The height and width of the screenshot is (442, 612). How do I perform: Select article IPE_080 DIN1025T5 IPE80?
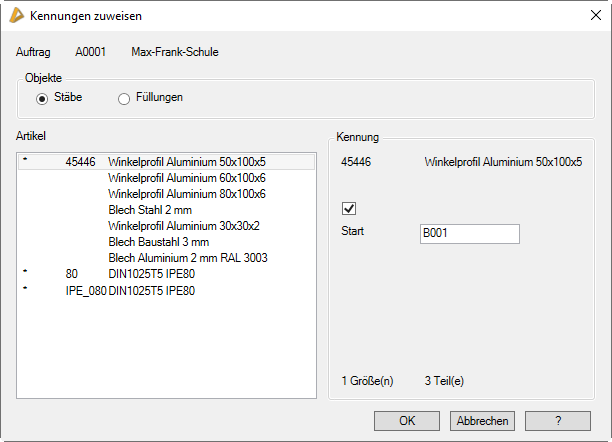(151, 291)
